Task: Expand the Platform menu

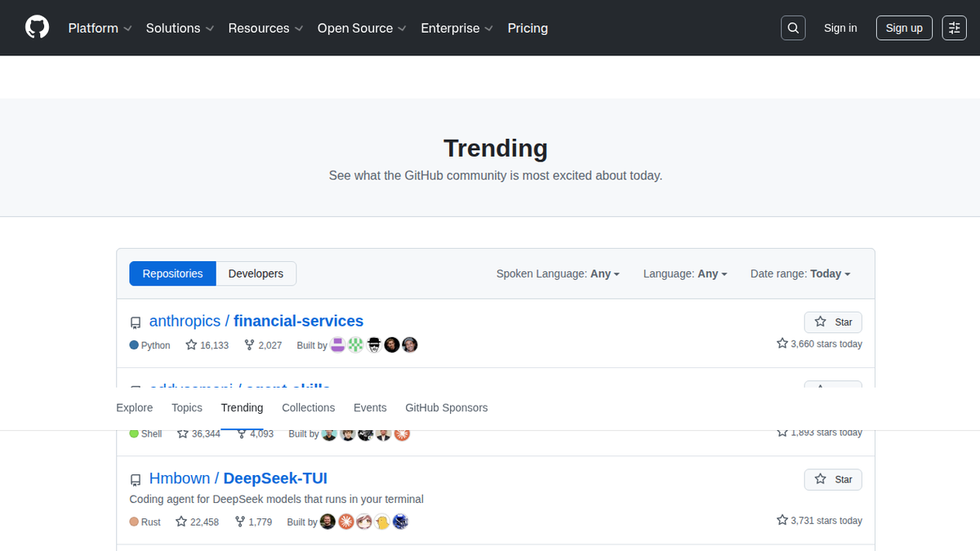Action: click(100, 28)
